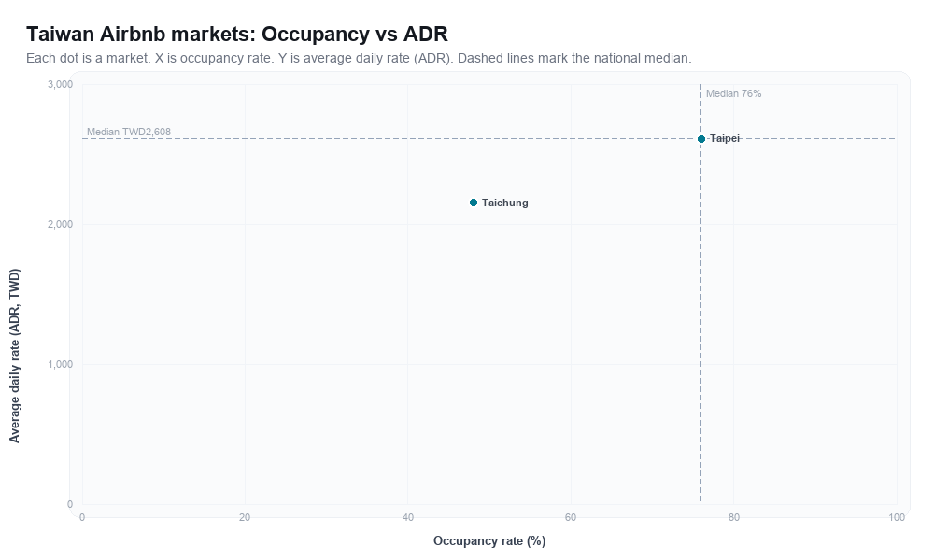The width and height of the screenshot is (934, 560).
Task: Click the 1,000 y-axis tick label
Action: coord(60,364)
